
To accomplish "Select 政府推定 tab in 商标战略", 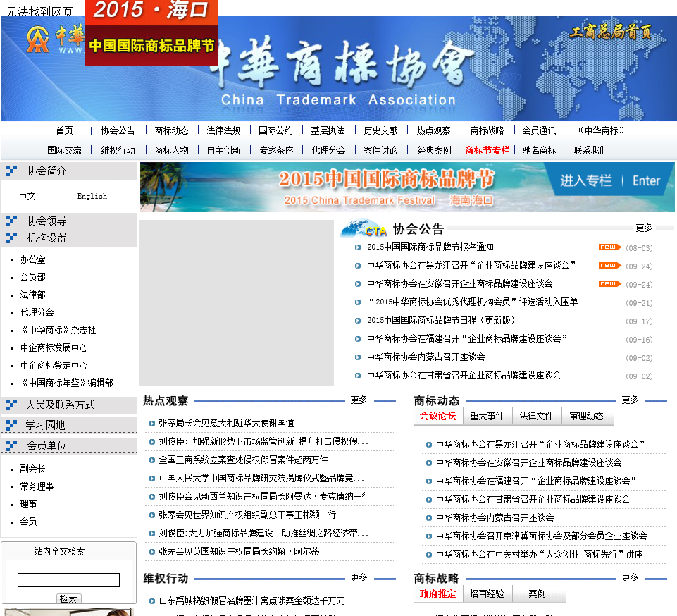I will point(437,593).
